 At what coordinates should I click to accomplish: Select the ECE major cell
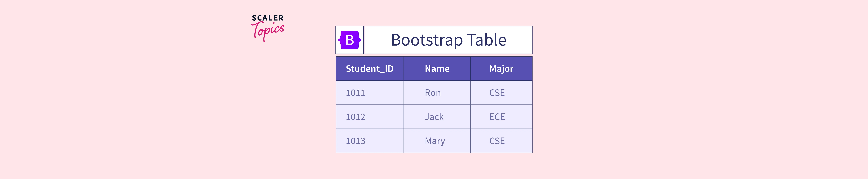point(497,117)
